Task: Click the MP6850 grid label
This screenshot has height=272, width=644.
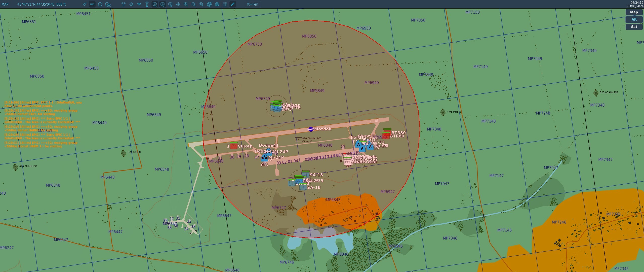Action: [309, 36]
